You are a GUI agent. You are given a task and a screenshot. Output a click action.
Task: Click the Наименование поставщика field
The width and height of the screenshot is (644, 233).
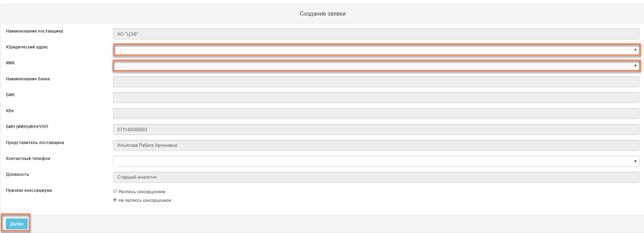376,34
